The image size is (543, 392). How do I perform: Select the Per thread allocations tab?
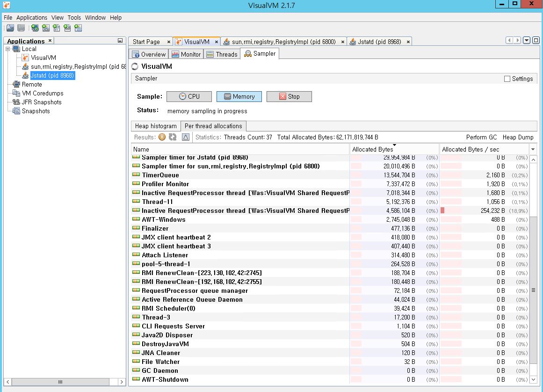tap(213, 126)
